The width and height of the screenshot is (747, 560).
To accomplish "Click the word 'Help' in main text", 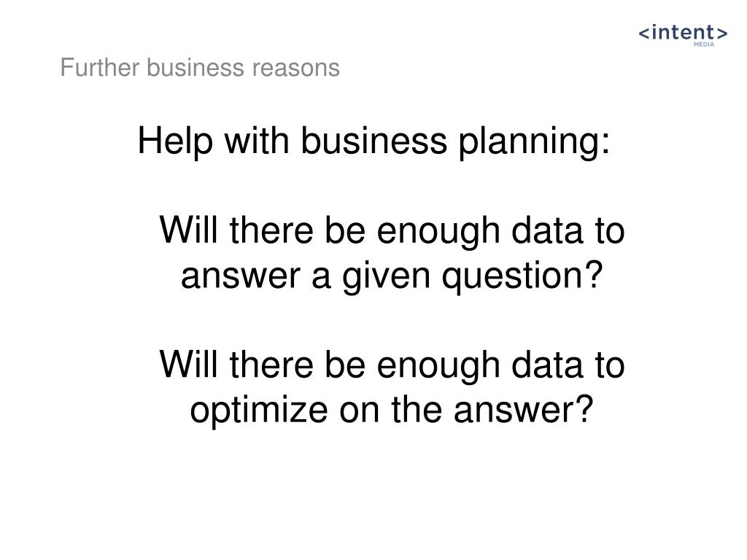I will (175, 141).
